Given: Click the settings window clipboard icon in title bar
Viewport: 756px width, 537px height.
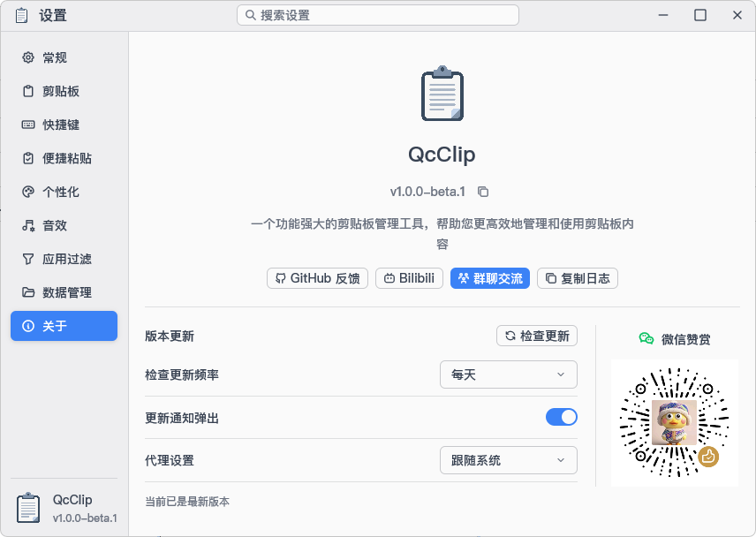Looking at the screenshot, I should [21, 15].
